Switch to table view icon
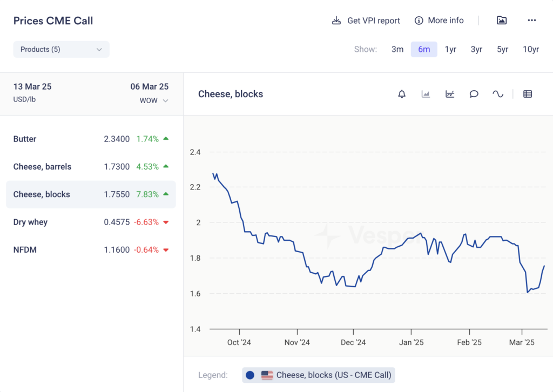The width and height of the screenshot is (553, 392). [528, 94]
